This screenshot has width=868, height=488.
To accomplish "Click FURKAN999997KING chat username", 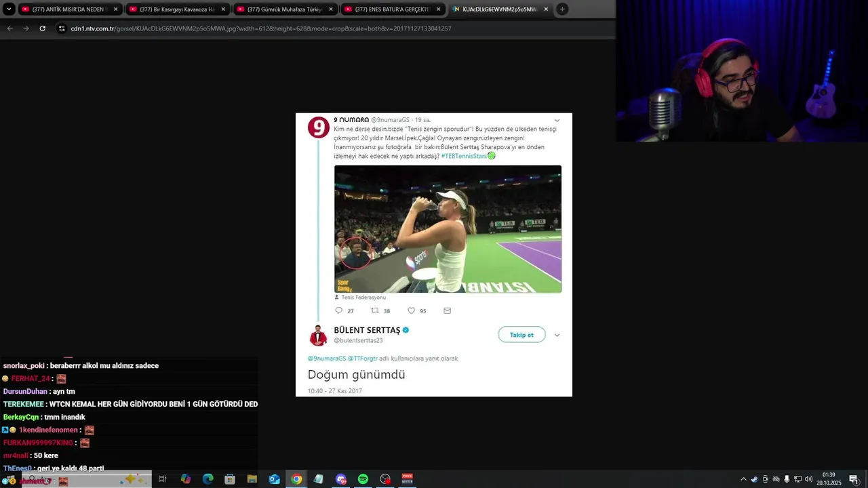I will [38, 443].
